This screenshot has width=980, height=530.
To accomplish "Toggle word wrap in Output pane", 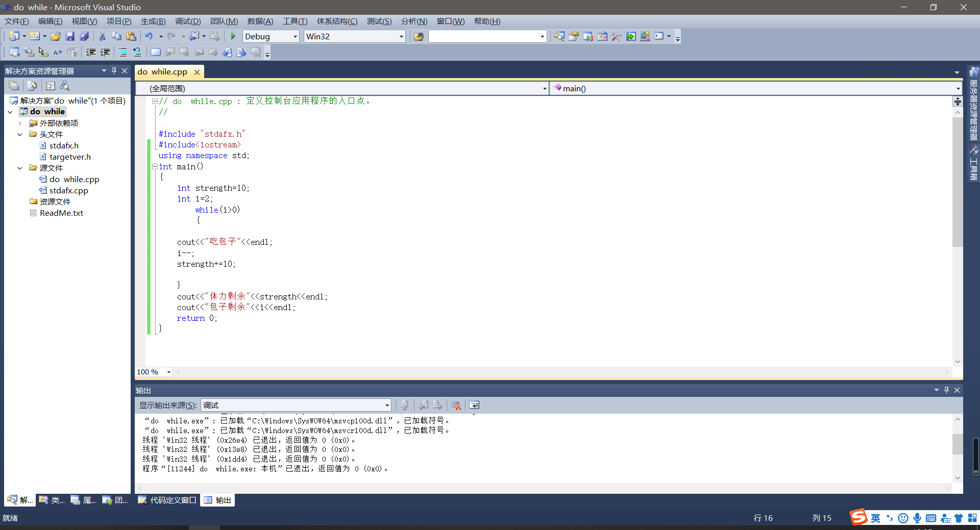I will tap(474, 405).
